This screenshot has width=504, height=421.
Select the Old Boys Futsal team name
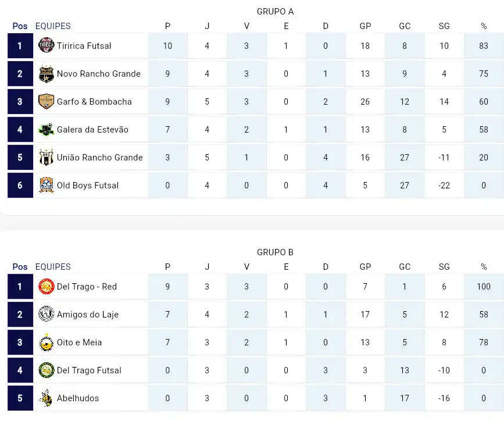pos(88,185)
